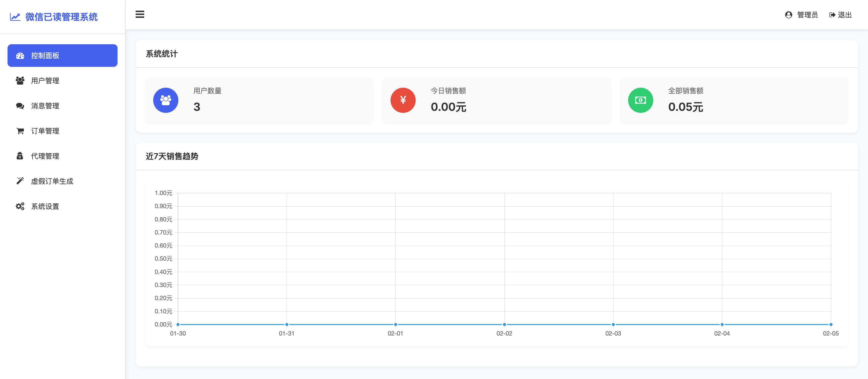
Task: Click the 退出 logout arrow icon
Action: pos(832,15)
